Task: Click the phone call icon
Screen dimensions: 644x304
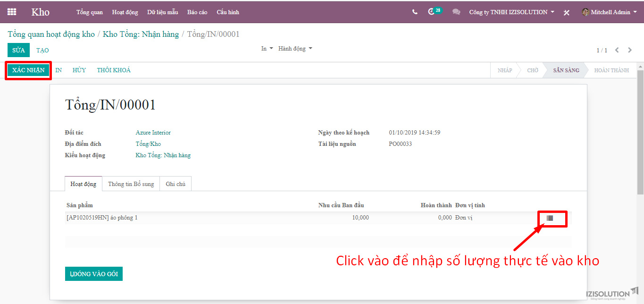Action: (415, 12)
